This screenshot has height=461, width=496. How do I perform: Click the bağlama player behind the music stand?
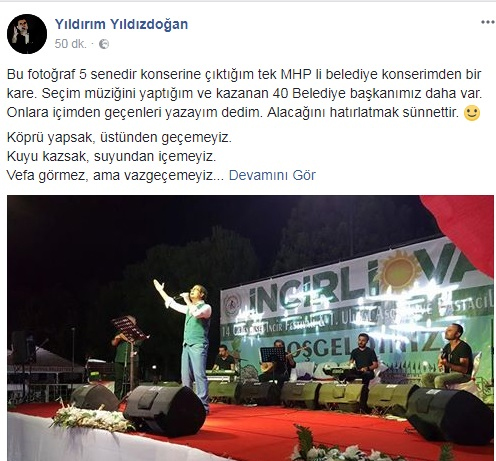pos(278,362)
